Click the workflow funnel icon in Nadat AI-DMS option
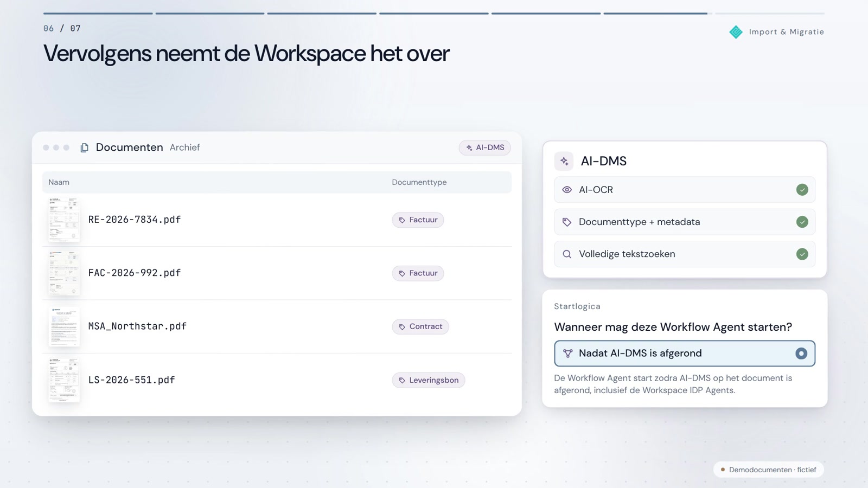The height and width of the screenshot is (488, 868). tap(567, 354)
